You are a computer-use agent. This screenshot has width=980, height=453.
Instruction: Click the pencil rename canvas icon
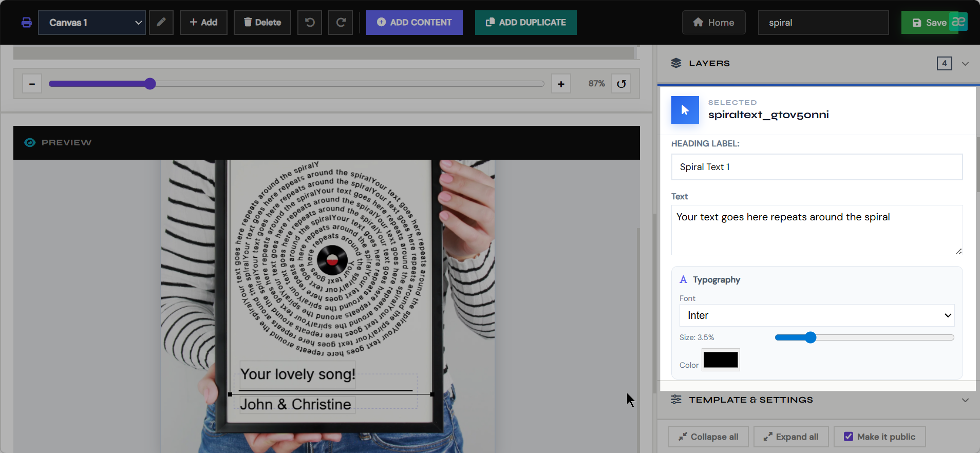coord(161,23)
